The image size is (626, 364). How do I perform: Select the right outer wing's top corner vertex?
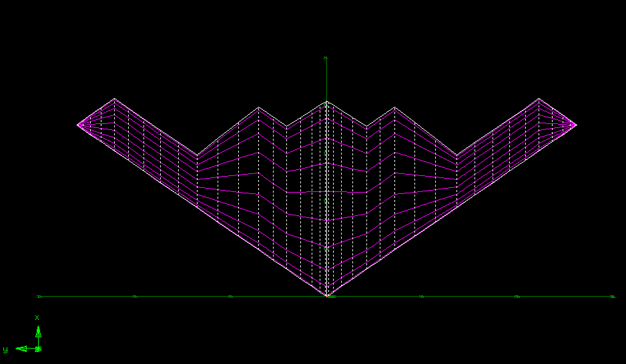point(539,99)
